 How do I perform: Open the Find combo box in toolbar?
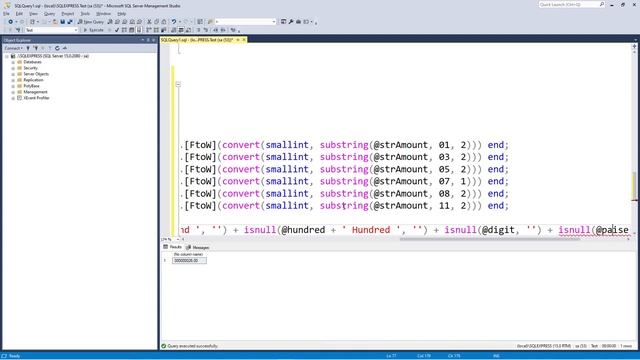tap(246, 22)
